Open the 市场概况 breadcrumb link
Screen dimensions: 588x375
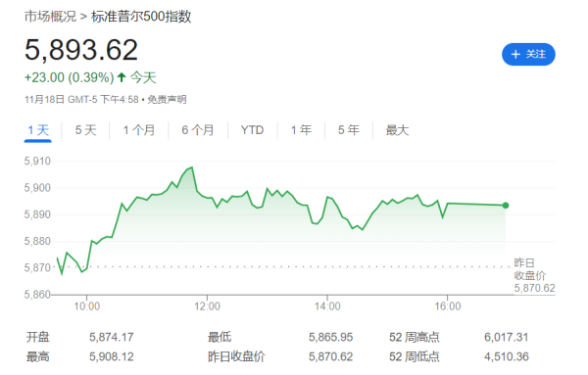coord(50,17)
